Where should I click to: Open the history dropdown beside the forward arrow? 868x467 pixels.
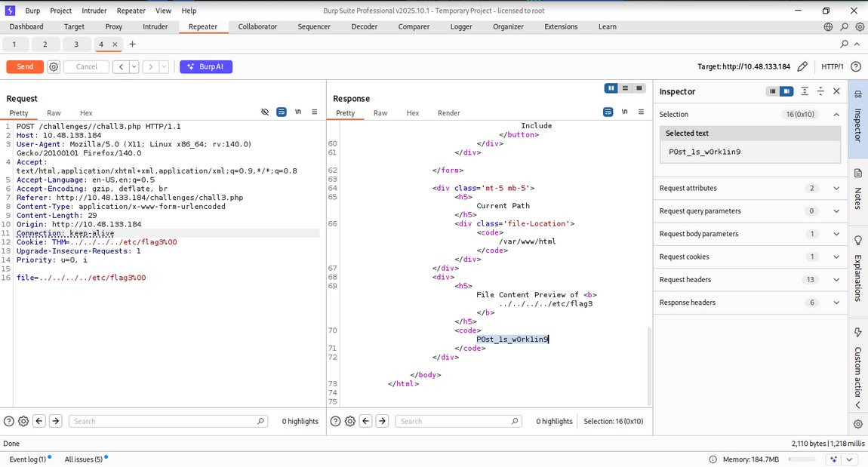coord(164,67)
